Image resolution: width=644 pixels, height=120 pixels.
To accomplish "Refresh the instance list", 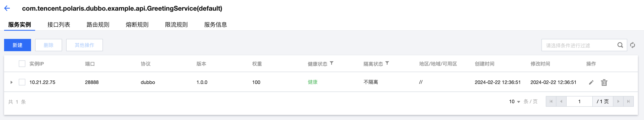I will point(633,45).
